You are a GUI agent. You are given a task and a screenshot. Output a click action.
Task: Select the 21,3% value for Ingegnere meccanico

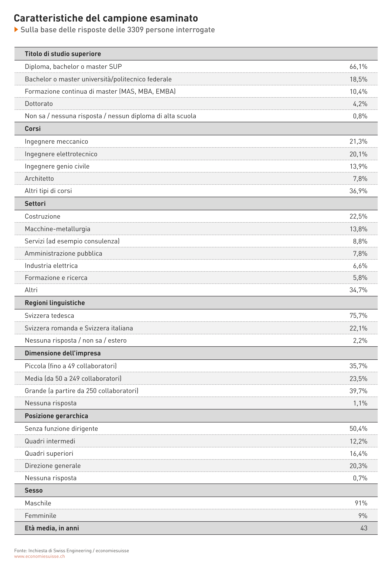[x=358, y=142]
